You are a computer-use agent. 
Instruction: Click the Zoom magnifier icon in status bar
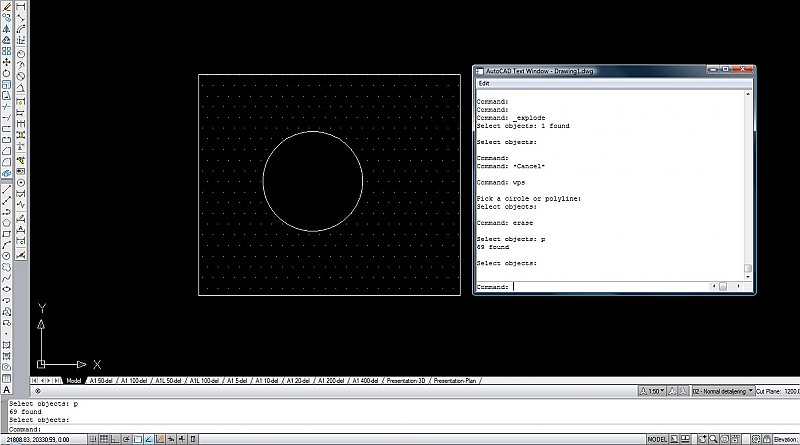pyautogui.click(x=713, y=439)
